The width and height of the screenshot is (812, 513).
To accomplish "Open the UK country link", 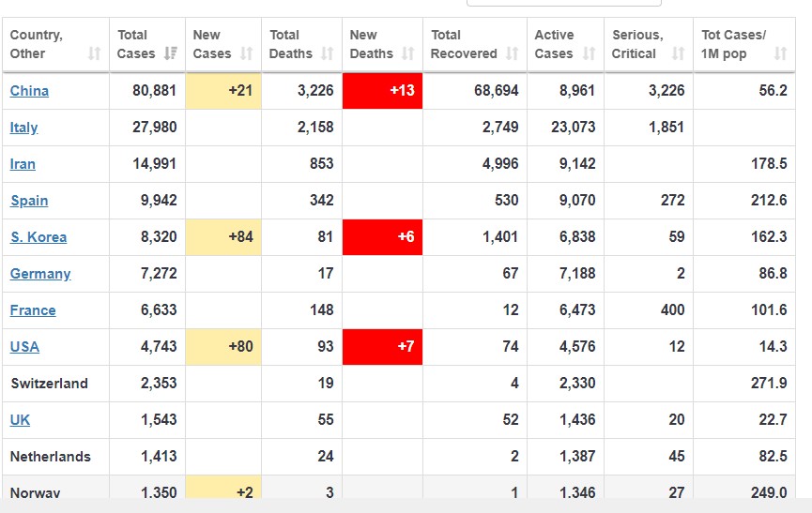I will point(20,420).
